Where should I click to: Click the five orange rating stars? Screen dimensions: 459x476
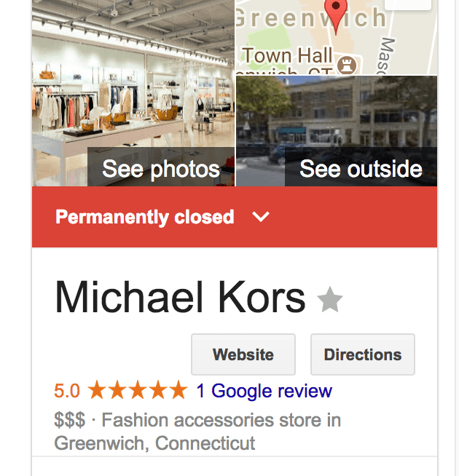coord(138,390)
